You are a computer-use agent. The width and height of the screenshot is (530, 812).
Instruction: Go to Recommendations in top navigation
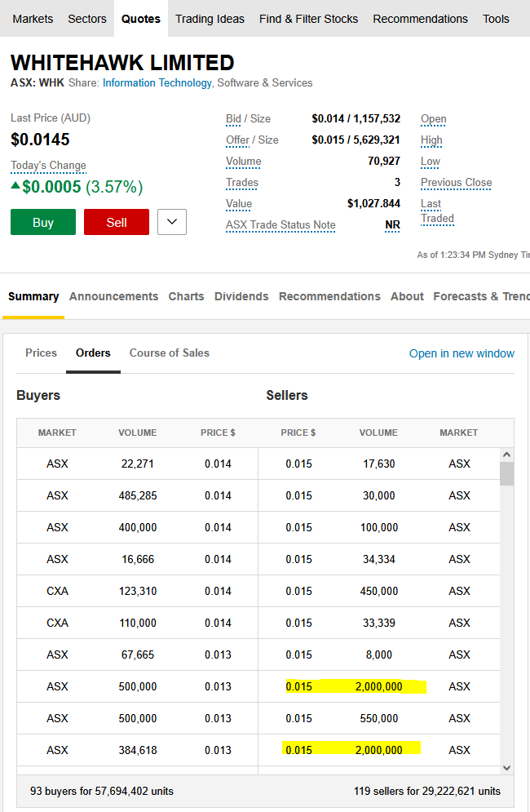(420, 19)
